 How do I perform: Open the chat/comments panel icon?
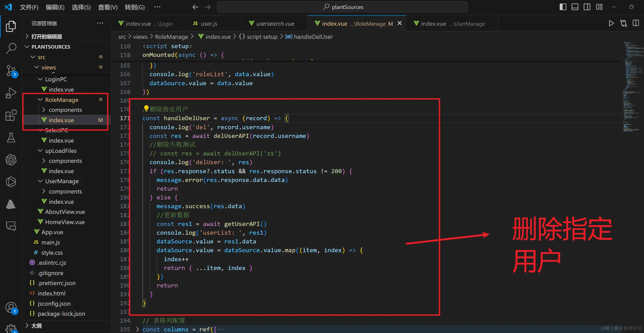pyautogui.click(x=11, y=226)
